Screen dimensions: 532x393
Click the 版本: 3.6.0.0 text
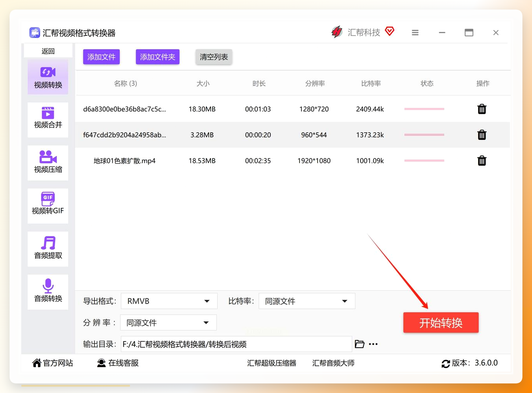click(475, 363)
